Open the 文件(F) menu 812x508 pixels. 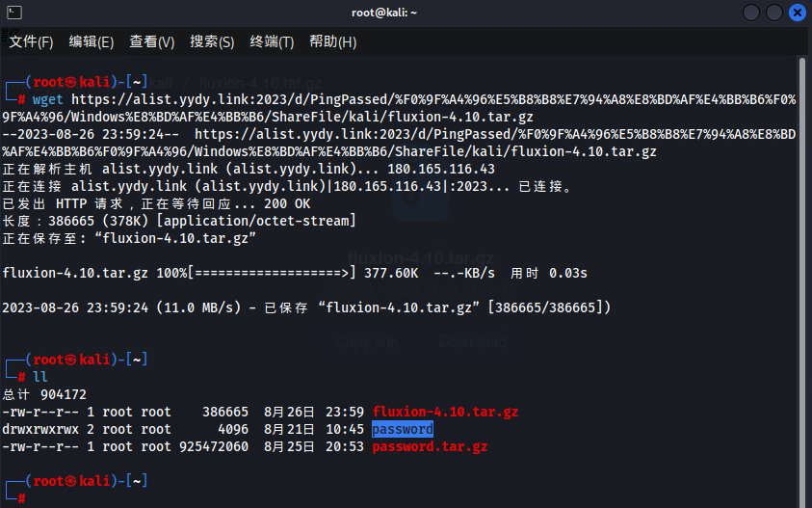(x=31, y=41)
